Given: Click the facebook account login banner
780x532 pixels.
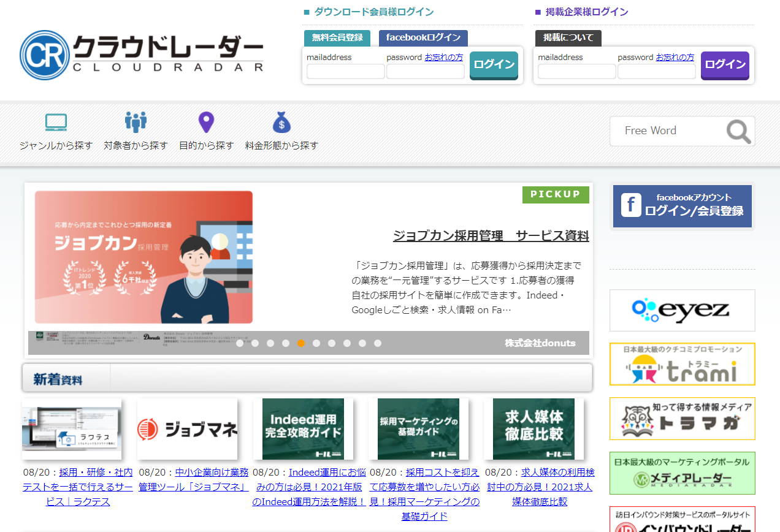Looking at the screenshot, I should point(682,206).
